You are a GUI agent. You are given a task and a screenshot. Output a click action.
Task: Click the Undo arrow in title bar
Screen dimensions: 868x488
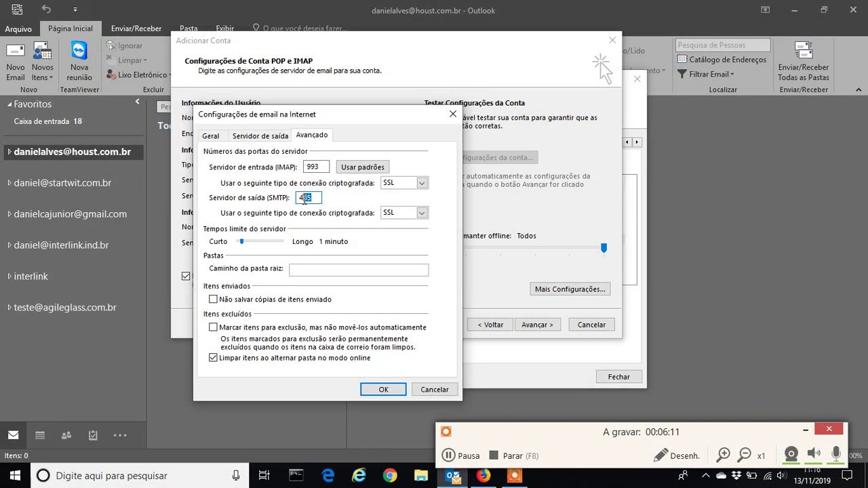46,9
